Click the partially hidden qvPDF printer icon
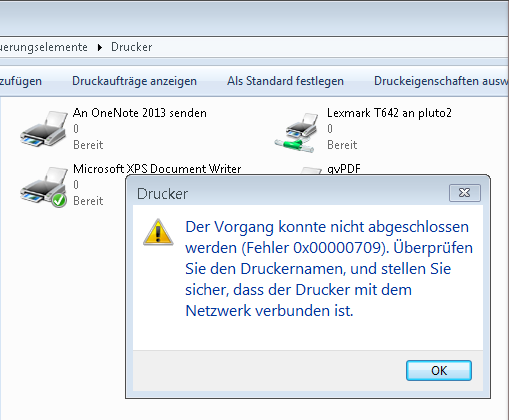This screenshot has height=420, width=509. pos(310,171)
